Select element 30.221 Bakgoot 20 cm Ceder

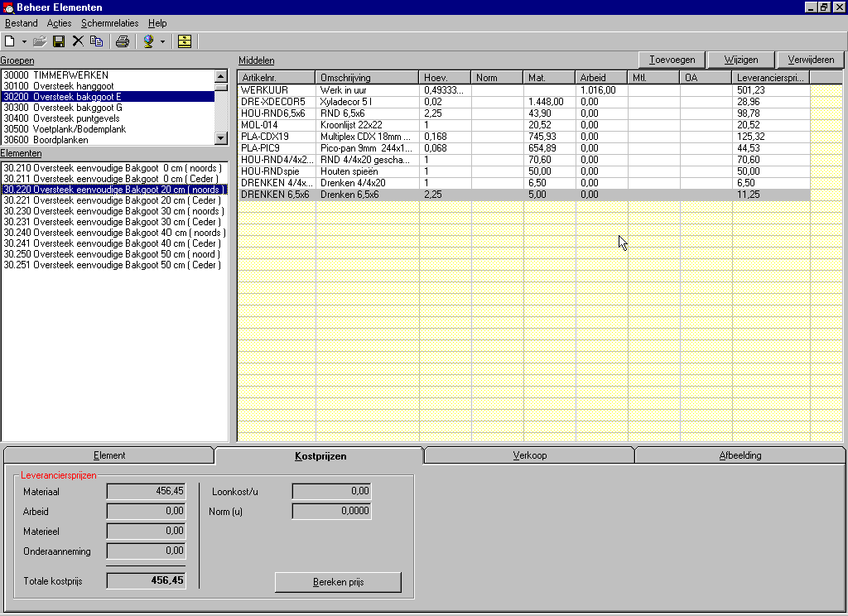pyautogui.click(x=114, y=200)
